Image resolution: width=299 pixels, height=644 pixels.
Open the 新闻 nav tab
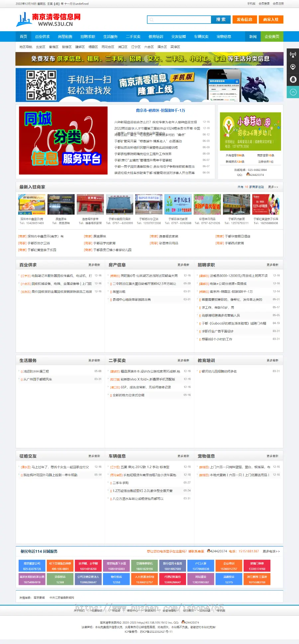(x=253, y=36)
